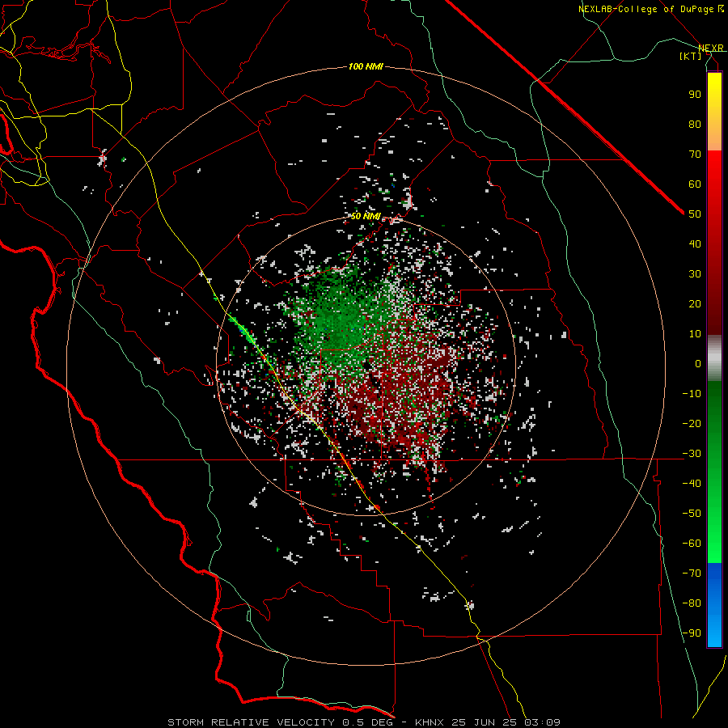
Task: Click the 20 knot legend value
Action: (x=695, y=303)
